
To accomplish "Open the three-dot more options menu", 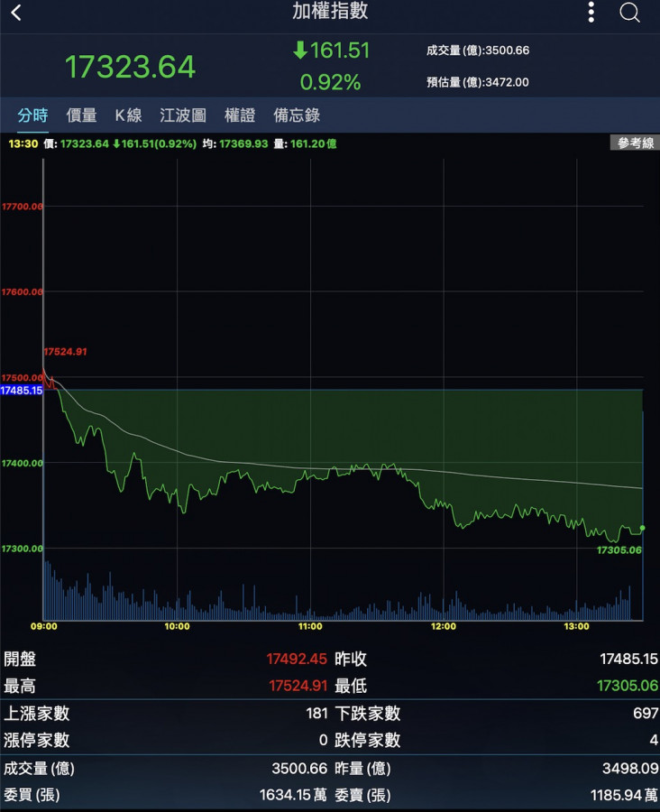I will click(591, 12).
